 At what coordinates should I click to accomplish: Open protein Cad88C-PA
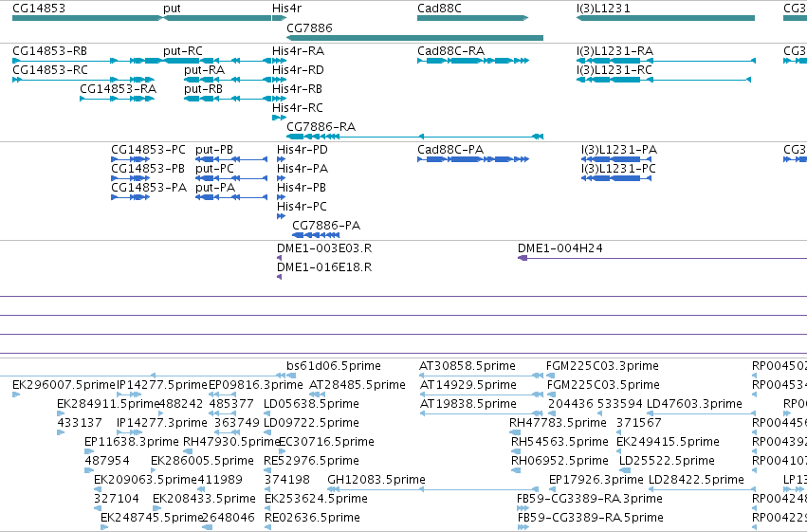click(x=450, y=150)
